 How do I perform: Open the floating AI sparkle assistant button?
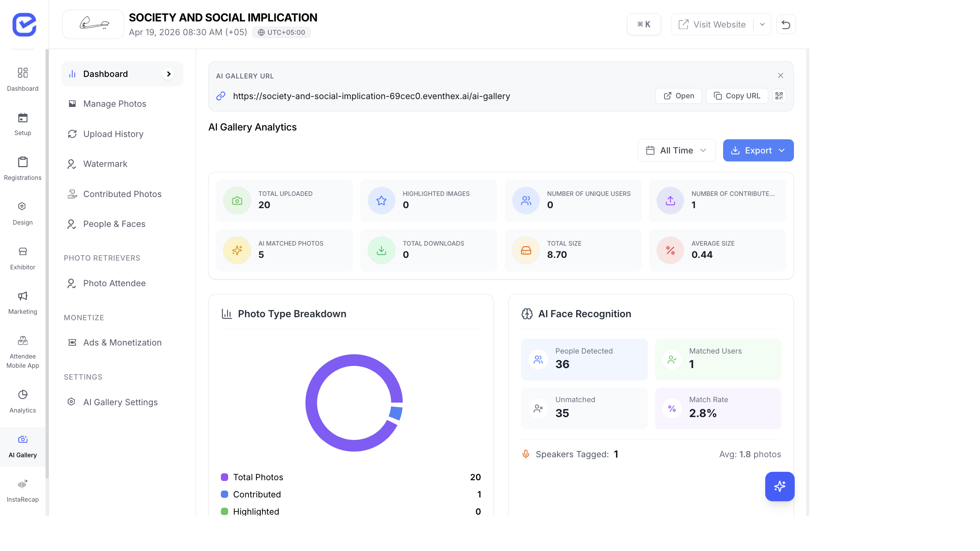coord(780,486)
